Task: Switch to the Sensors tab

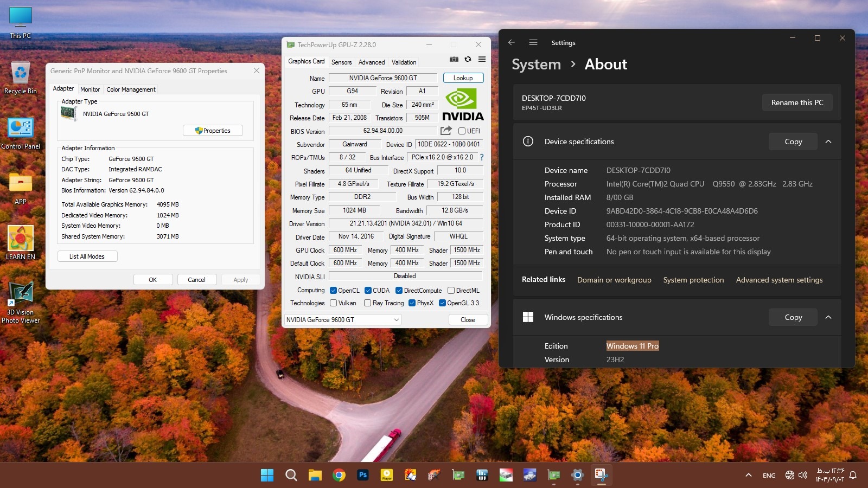Action: tap(341, 62)
